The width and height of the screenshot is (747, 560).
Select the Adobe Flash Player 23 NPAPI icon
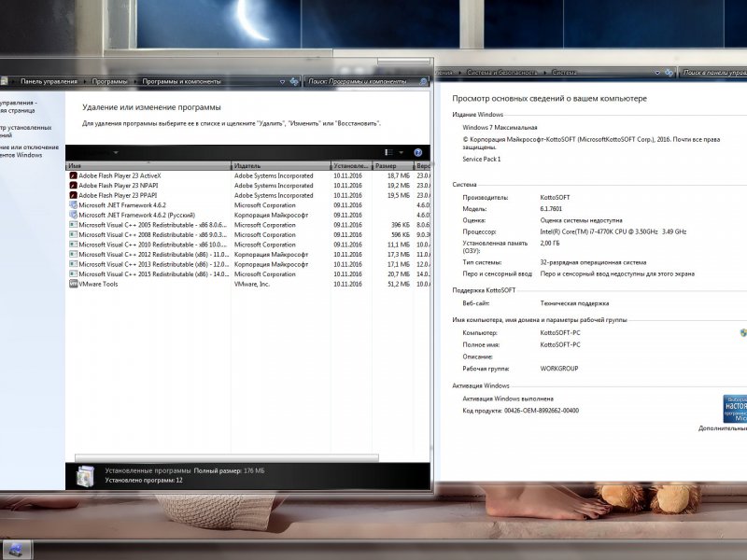[74, 186]
